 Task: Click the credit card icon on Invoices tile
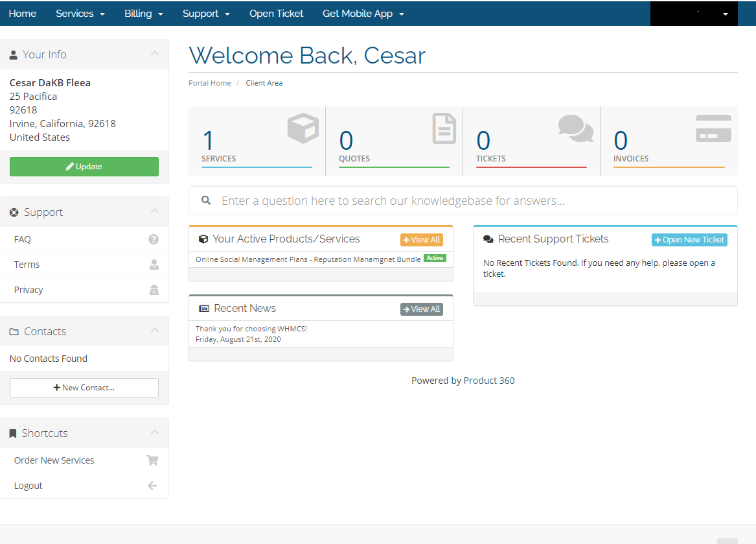pyautogui.click(x=714, y=128)
